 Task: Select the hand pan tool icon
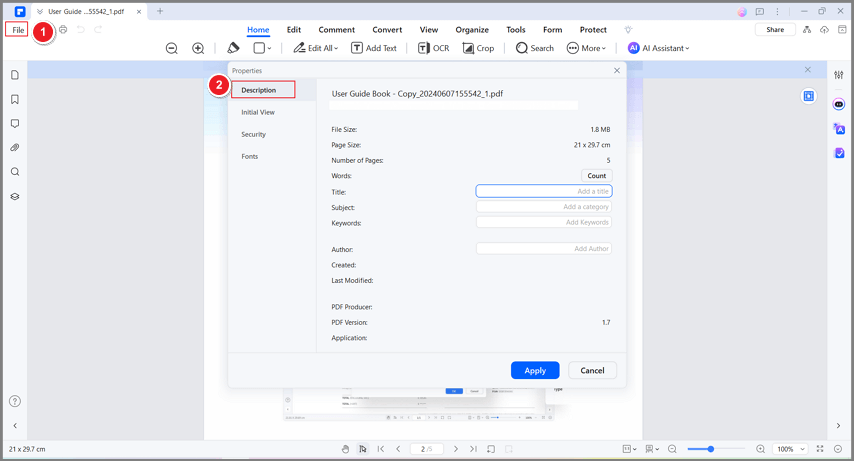pyautogui.click(x=345, y=449)
